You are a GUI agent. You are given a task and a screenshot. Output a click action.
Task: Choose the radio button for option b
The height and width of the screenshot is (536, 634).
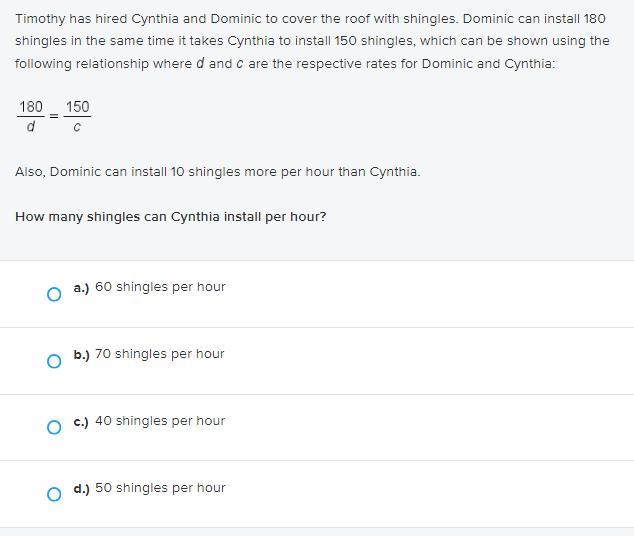54,361
